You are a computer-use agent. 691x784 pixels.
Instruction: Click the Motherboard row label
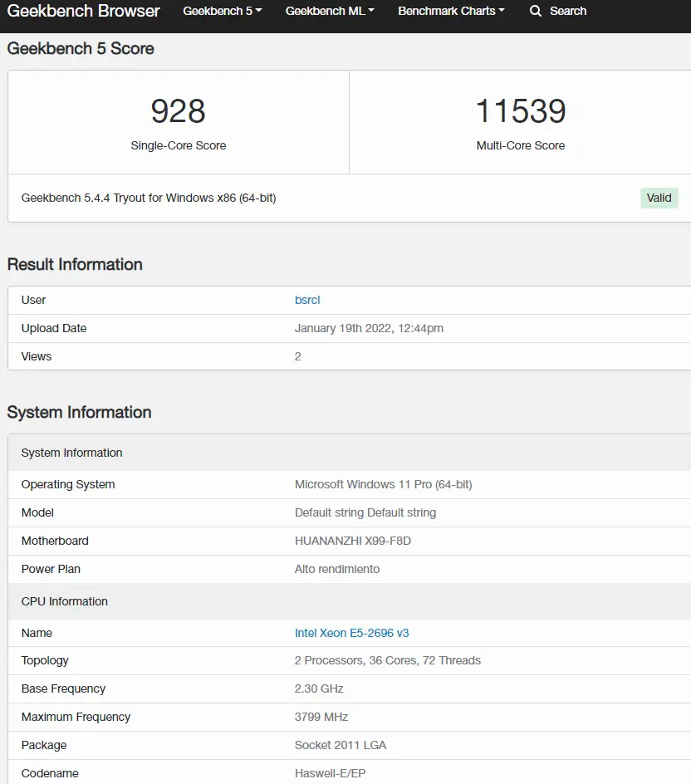55,541
